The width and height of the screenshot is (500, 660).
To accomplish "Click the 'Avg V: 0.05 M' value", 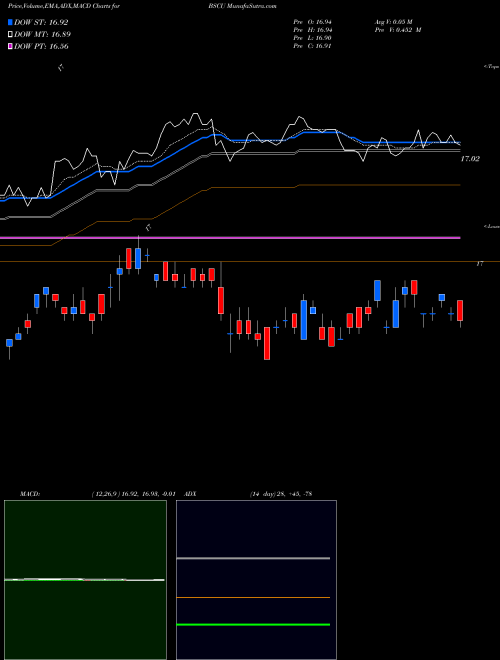I will click(x=394, y=22).
